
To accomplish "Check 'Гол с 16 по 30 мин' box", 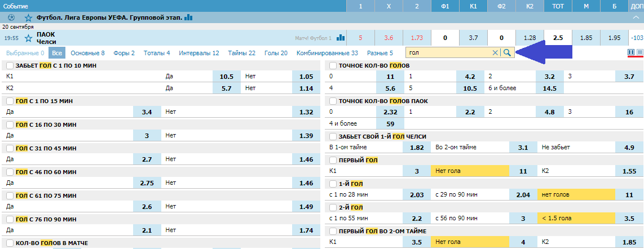I will [x=10, y=124].
